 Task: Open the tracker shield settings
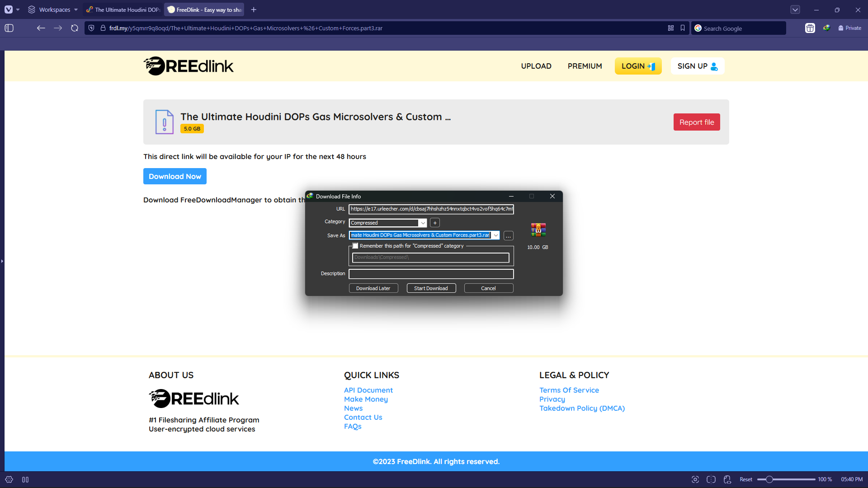(91, 28)
